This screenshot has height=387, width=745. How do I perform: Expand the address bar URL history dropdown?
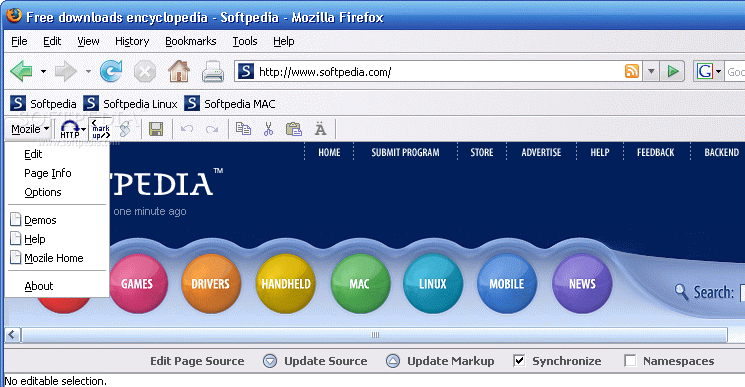coord(651,72)
